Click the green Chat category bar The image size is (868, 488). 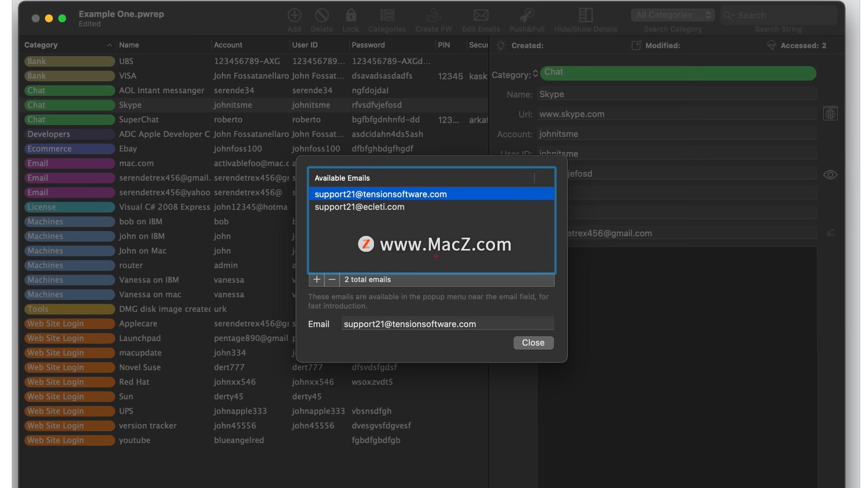678,73
